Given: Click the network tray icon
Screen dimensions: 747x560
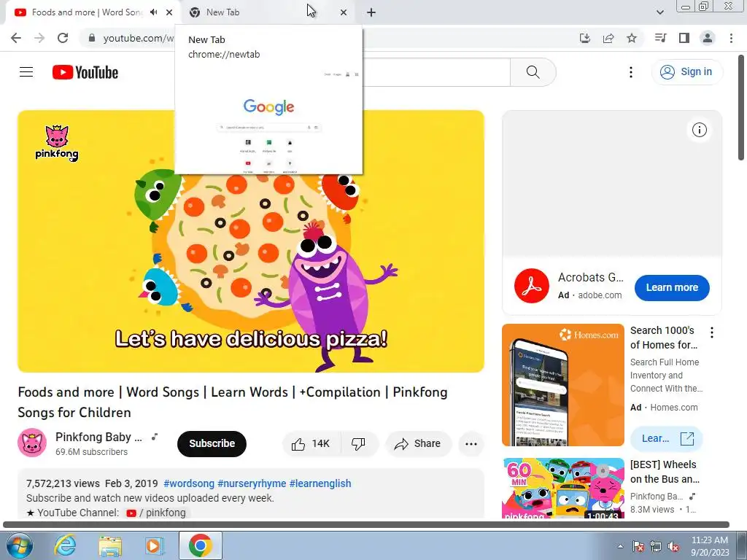Looking at the screenshot, I should pyautogui.click(x=656, y=547).
